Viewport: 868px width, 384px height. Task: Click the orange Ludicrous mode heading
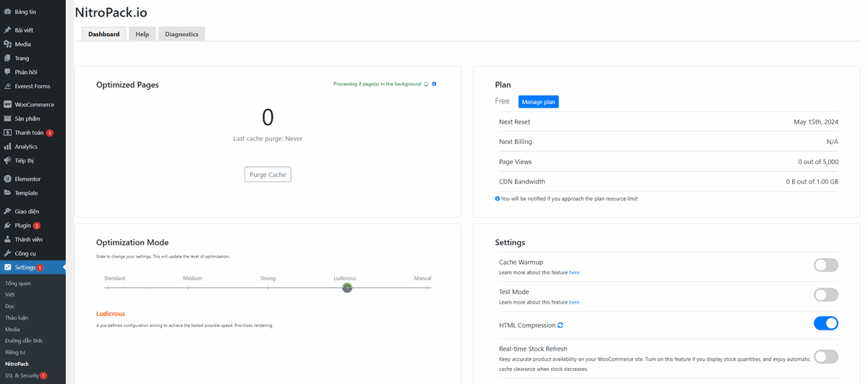(x=111, y=314)
